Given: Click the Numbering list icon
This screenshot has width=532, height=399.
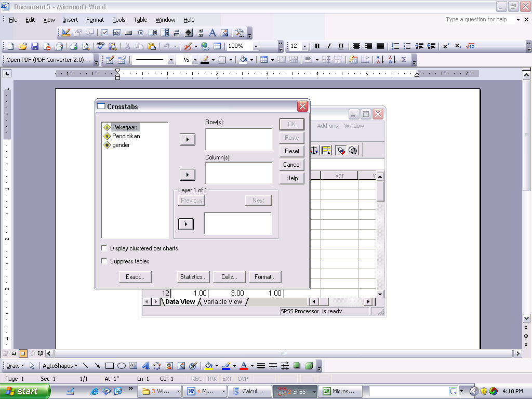Looking at the screenshot, I should click(395, 46).
